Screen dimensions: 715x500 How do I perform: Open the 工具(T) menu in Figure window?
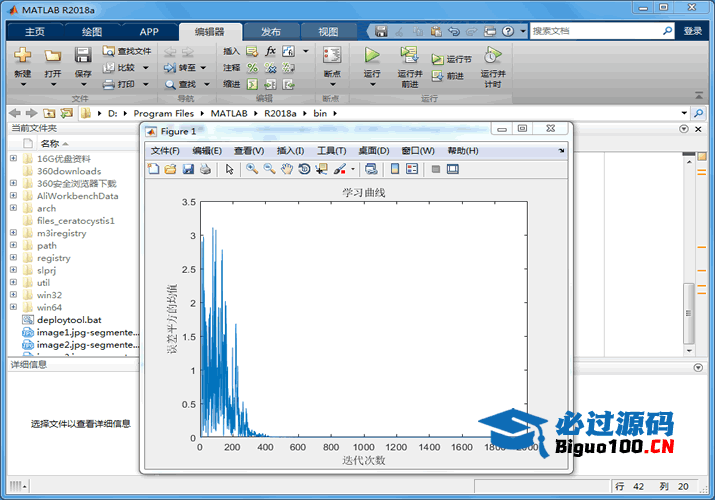coord(331,150)
